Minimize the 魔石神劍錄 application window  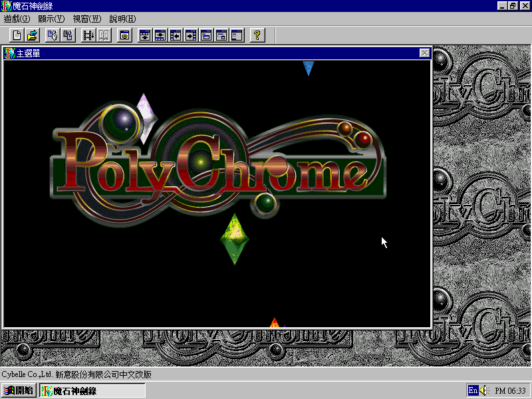pos(502,6)
